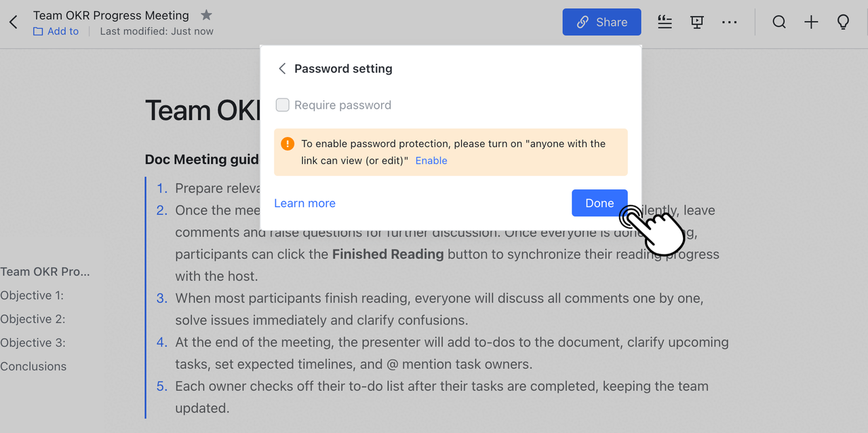Star the Team OKR Progress Meeting doc
The image size is (868, 433).
(207, 15)
